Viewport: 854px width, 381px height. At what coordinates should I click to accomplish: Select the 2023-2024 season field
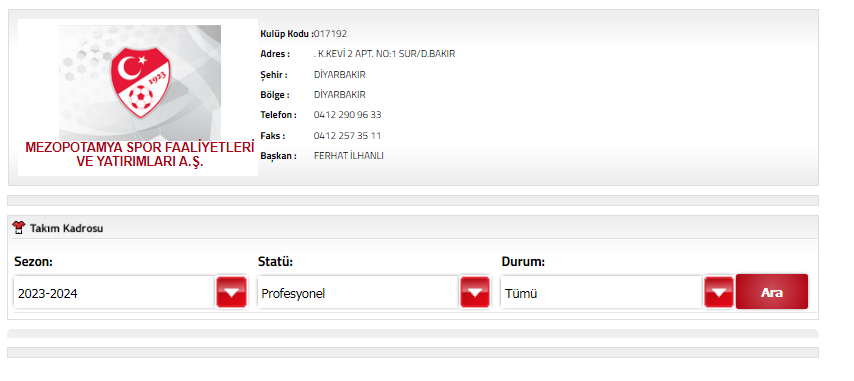114,293
